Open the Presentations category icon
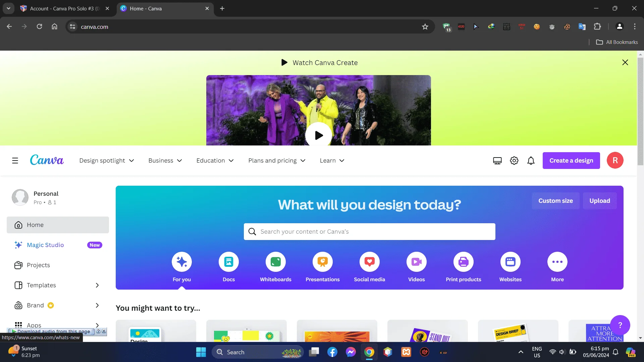Screen dimensions: 644x362 [x=323, y=262]
